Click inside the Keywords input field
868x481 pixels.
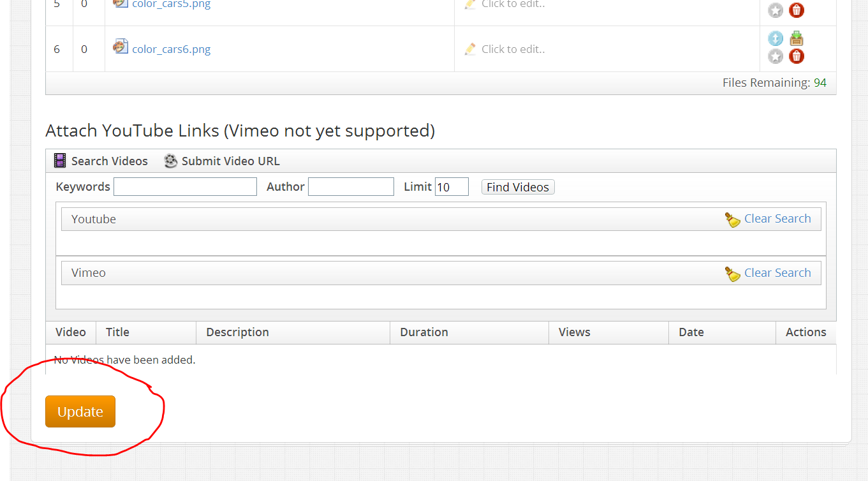coord(184,186)
